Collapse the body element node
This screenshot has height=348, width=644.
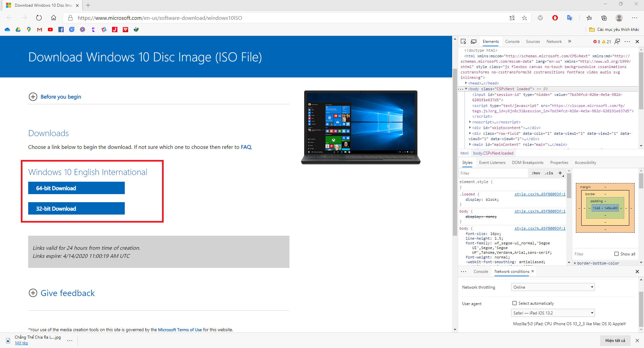tap(466, 89)
